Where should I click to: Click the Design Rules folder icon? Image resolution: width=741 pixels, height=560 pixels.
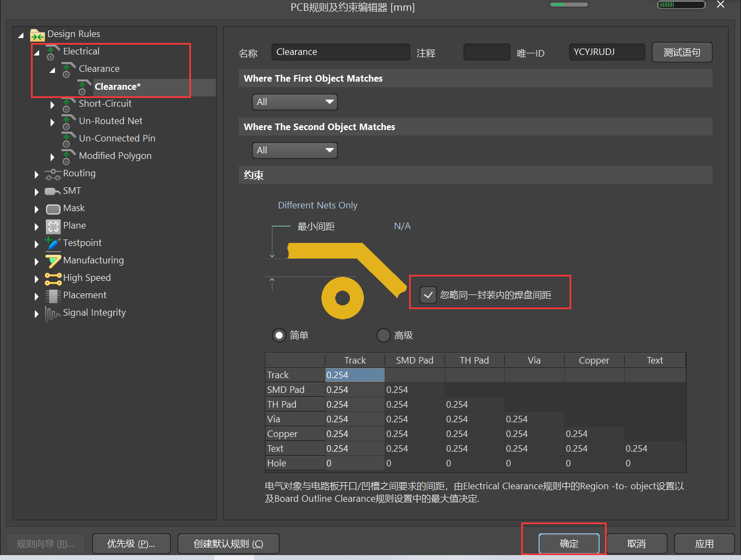(37, 35)
